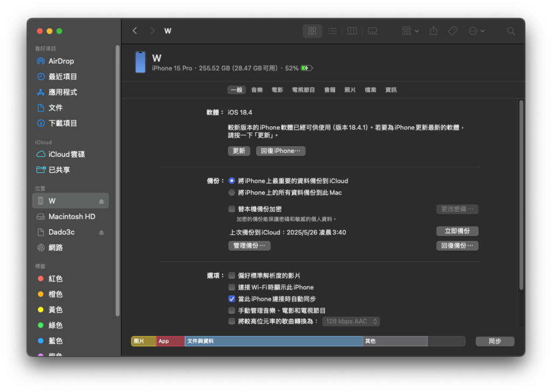Viewport: 552px width, 392px height.
Task: Click the 回復備份… button
Action: click(x=457, y=245)
